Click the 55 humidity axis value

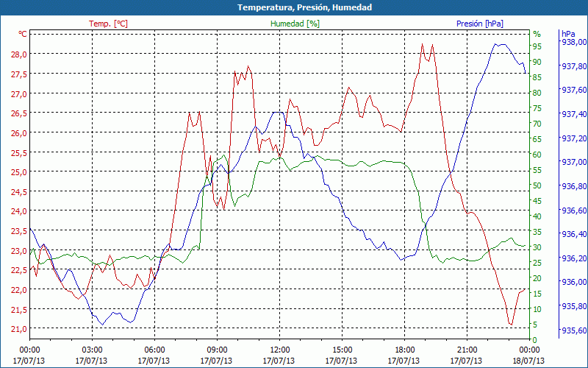pos(537,170)
